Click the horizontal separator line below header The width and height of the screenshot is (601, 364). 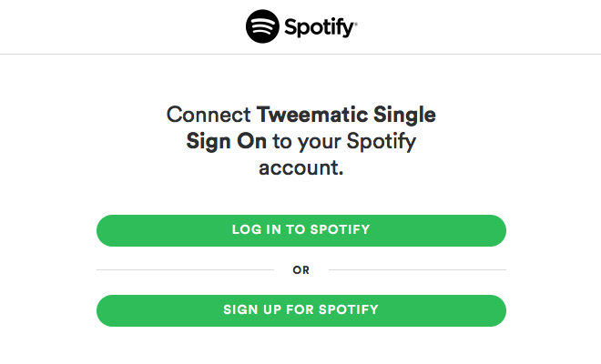(300, 54)
